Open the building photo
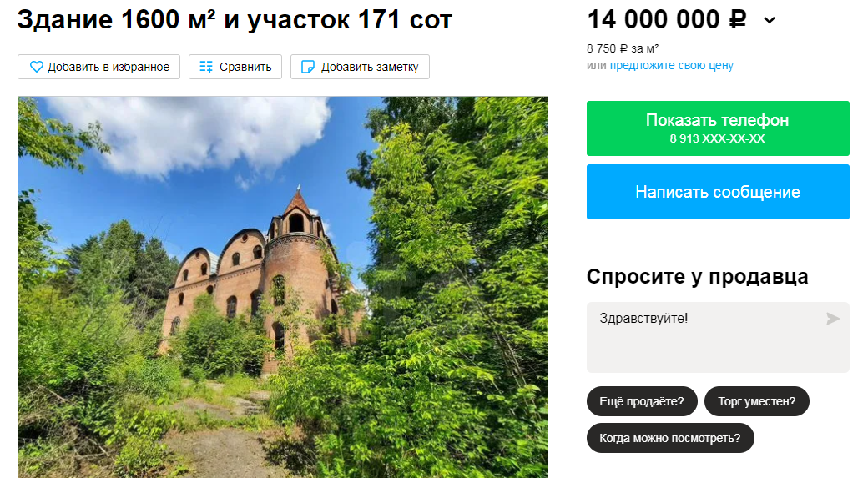 [x=283, y=287]
